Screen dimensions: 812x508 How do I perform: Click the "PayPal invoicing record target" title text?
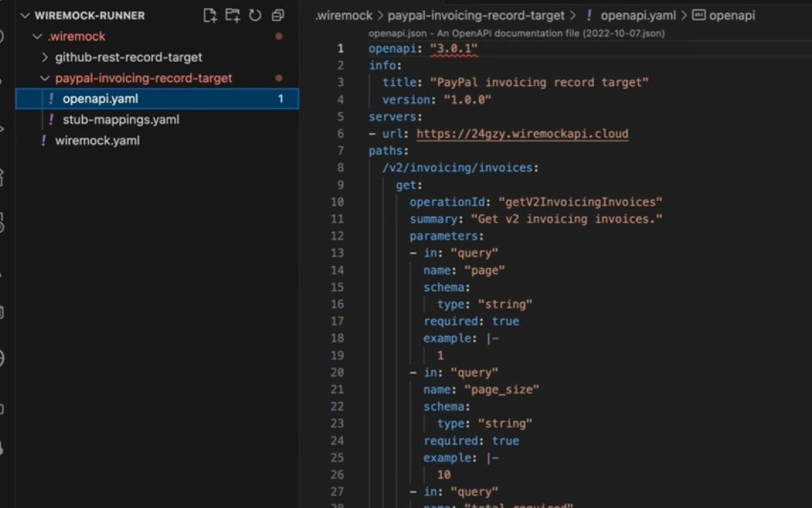pyautogui.click(x=539, y=82)
